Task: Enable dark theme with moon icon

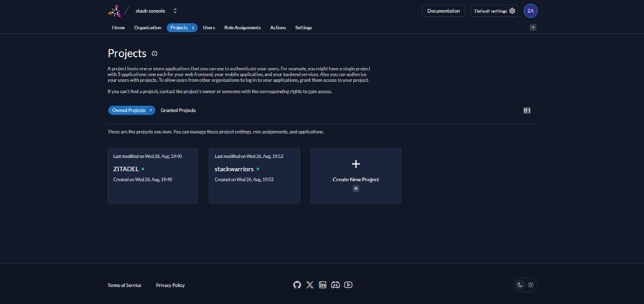Action: tap(519, 284)
